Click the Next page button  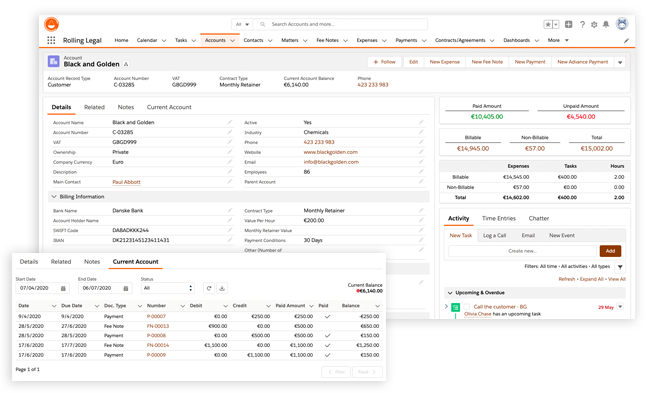(367, 372)
